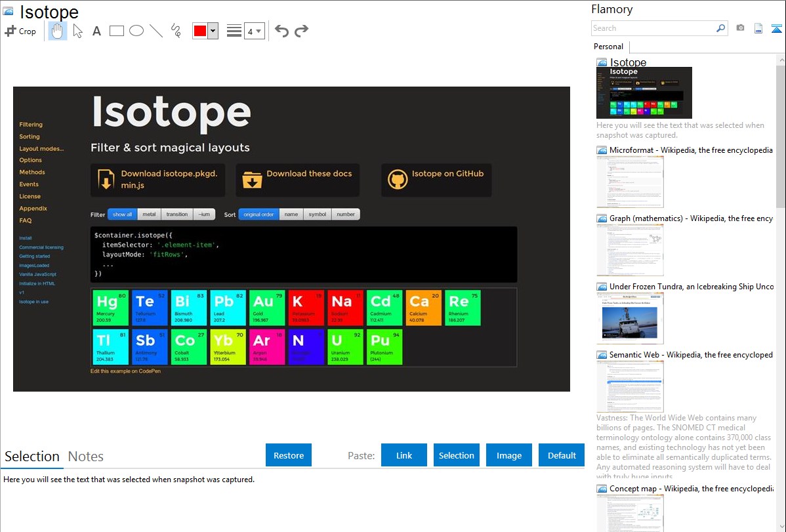The width and height of the screenshot is (786, 532).
Task: Paste as Link button
Action: pyautogui.click(x=404, y=455)
